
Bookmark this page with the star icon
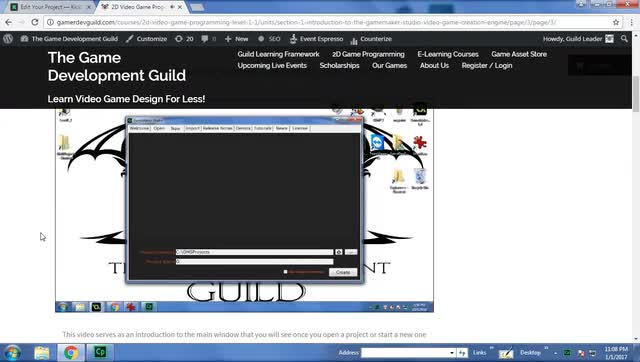tap(616, 22)
